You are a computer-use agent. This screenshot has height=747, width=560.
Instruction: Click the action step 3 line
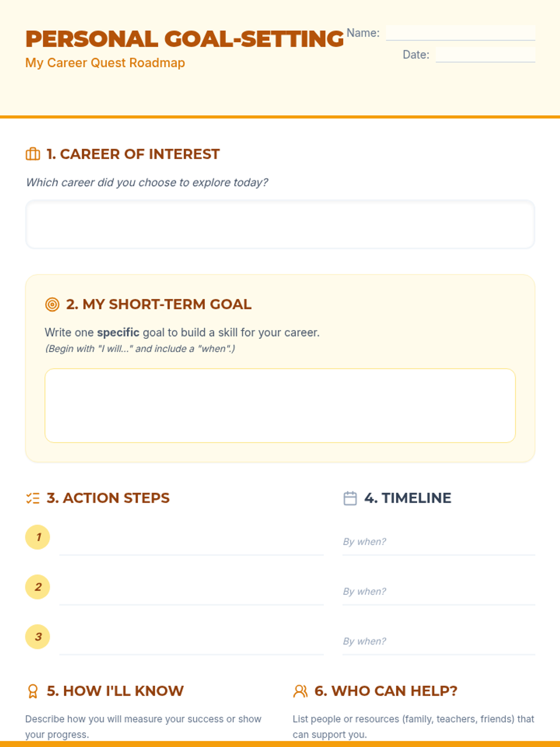tap(191, 642)
